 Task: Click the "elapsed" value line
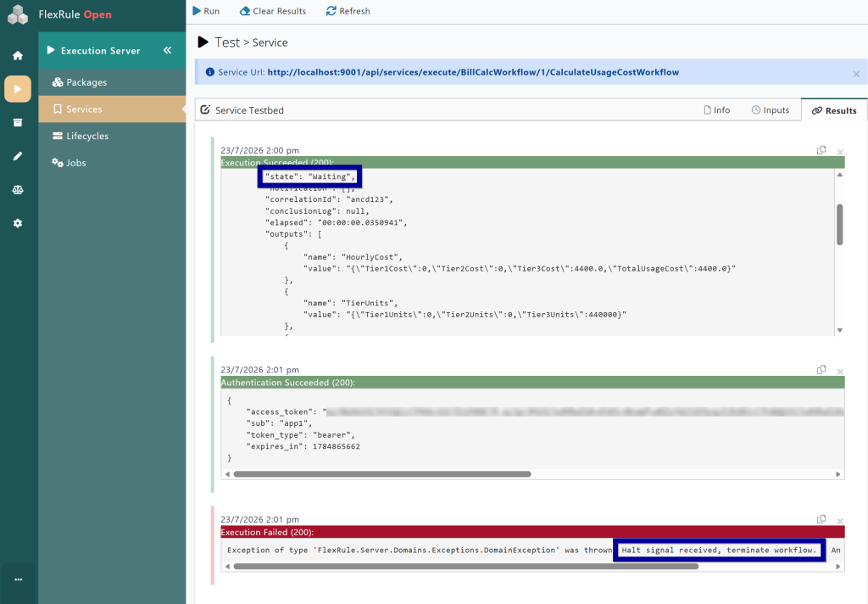pos(336,223)
